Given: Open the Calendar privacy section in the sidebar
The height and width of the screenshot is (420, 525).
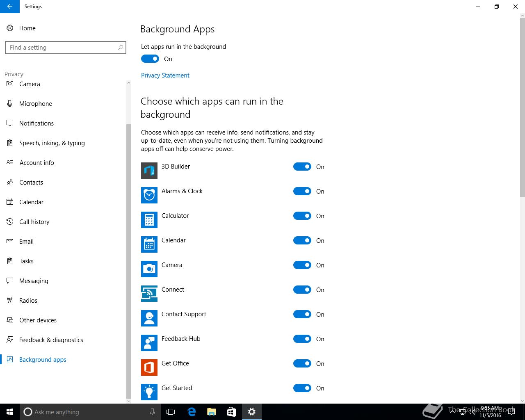Looking at the screenshot, I should [x=63, y=202].
